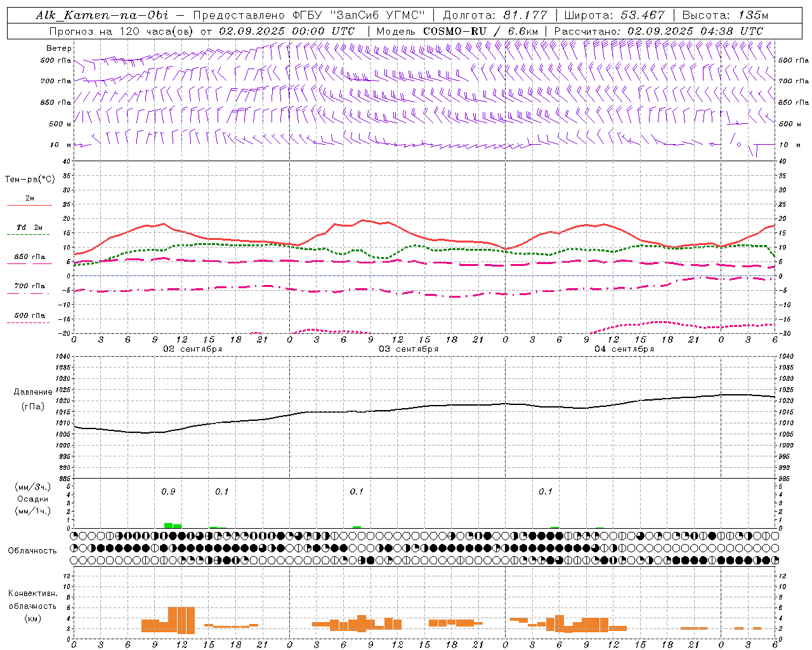Click the 10 м wind level label on left

[61, 145]
